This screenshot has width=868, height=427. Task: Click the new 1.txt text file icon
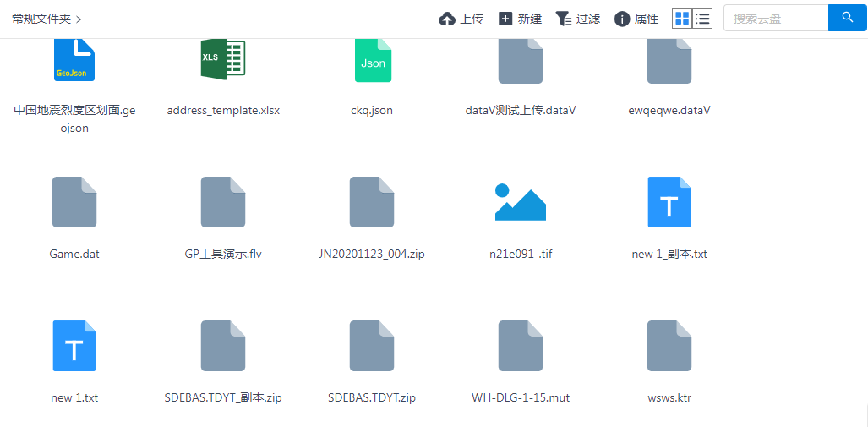(74, 346)
